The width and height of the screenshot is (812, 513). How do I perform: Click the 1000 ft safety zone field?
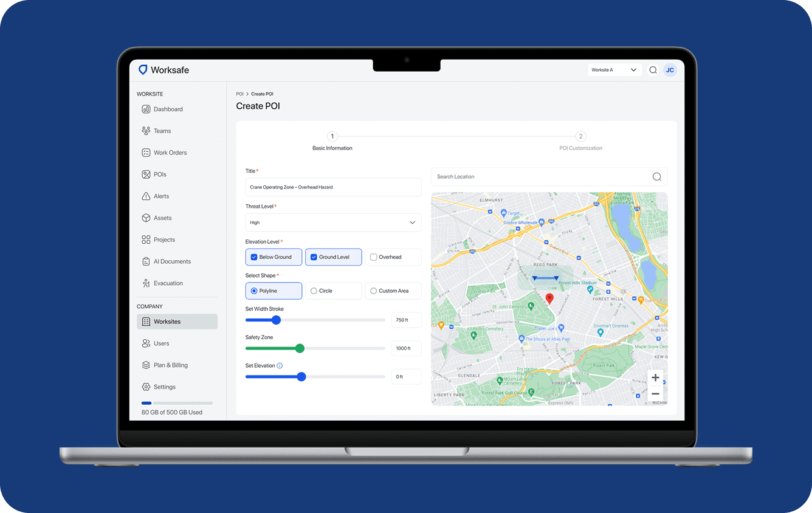pyautogui.click(x=406, y=348)
